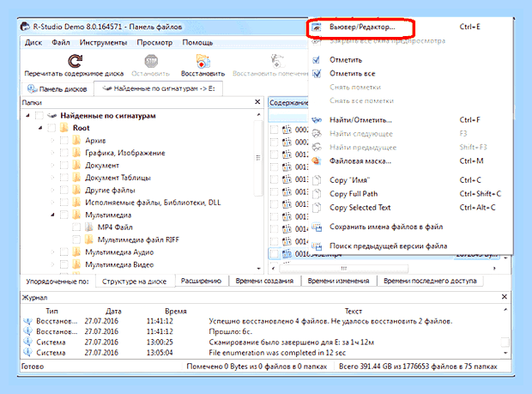Check the MP4 Файл checkbox
Screen dimensions: 532x394
point(76,227)
